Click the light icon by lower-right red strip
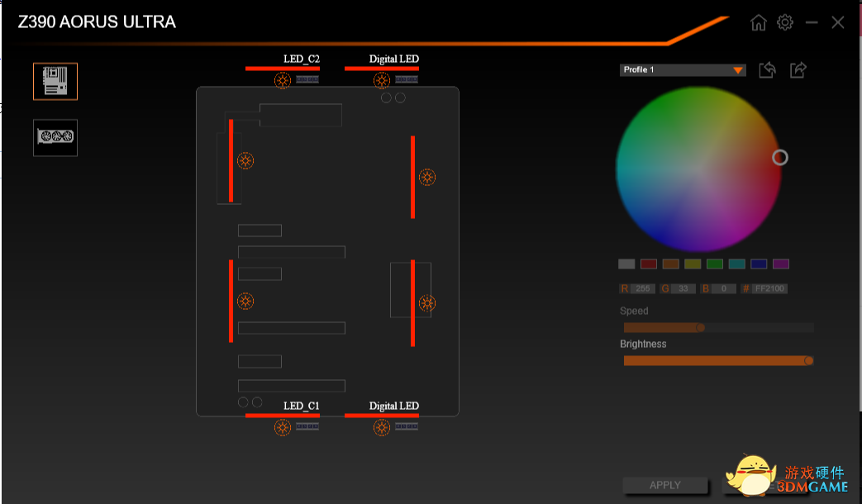 427,303
